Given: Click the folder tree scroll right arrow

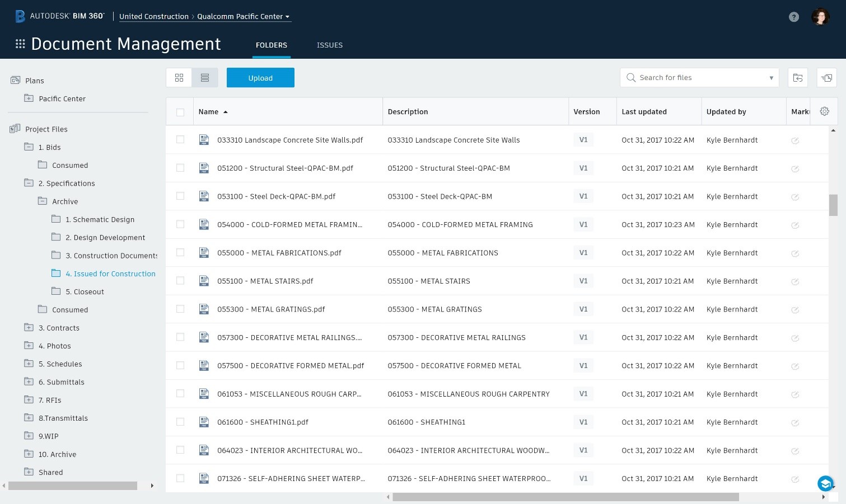Looking at the screenshot, I should click(x=152, y=486).
